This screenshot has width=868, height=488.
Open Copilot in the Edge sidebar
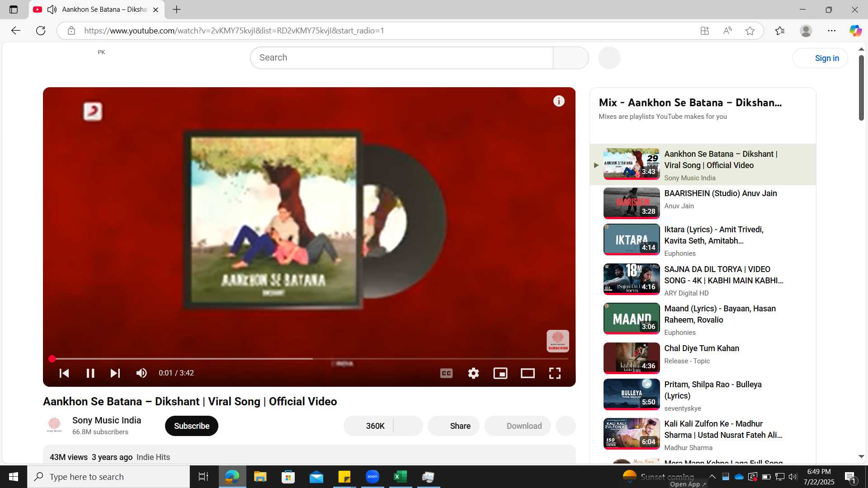[x=855, y=31]
